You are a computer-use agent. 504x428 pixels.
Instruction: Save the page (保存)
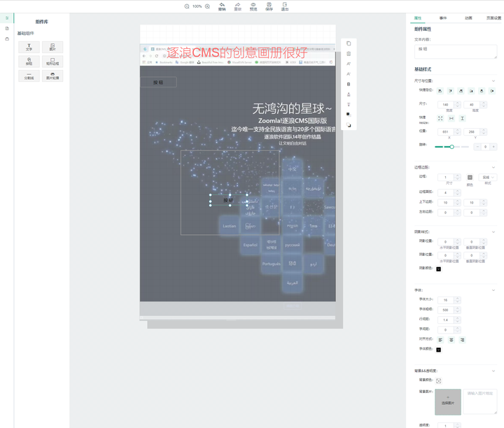[x=269, y=7]
